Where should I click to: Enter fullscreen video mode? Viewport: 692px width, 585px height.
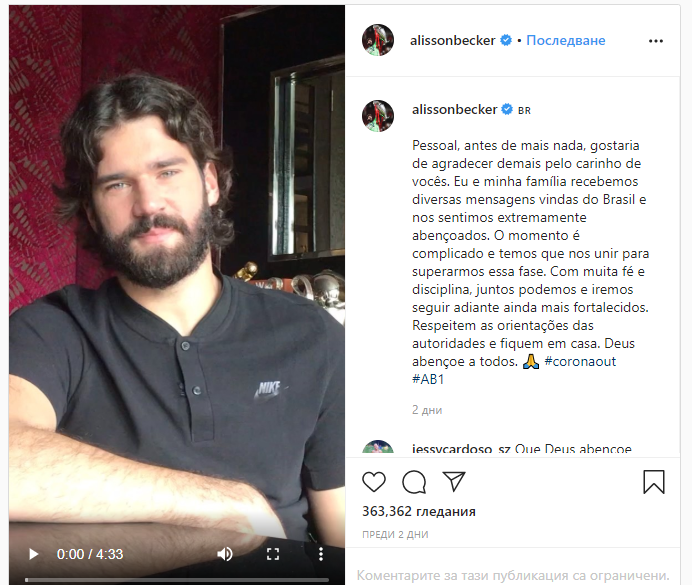click(x=273, y=554)
